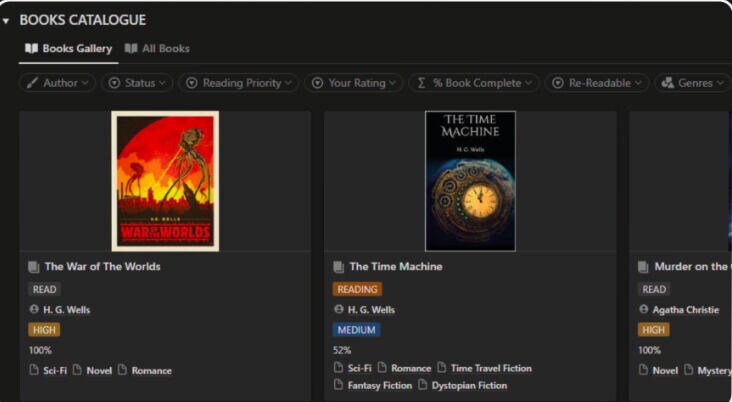Open the Re-Readable filter dropdown

(598, 83)
